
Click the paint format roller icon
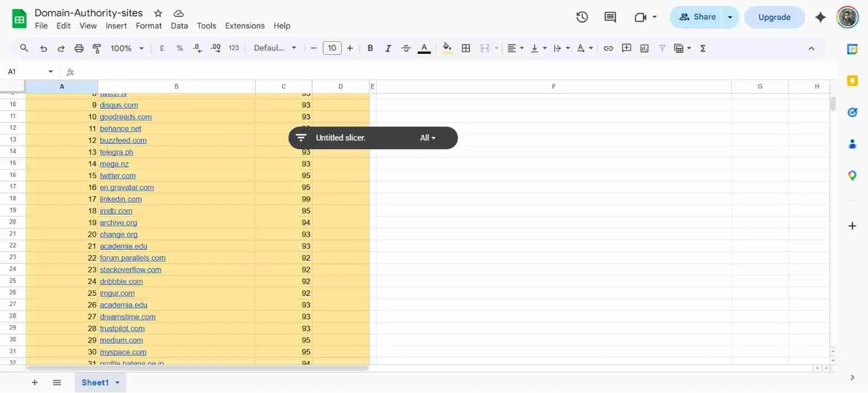coord(97,48)
